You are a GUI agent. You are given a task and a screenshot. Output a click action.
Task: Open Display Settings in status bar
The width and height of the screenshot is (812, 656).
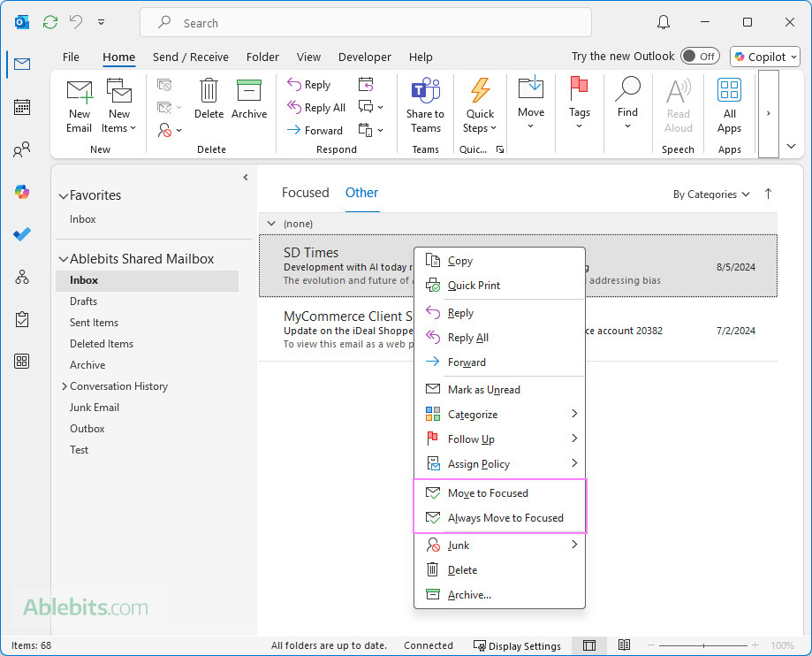pyautogui.click(x=517, y=645)
